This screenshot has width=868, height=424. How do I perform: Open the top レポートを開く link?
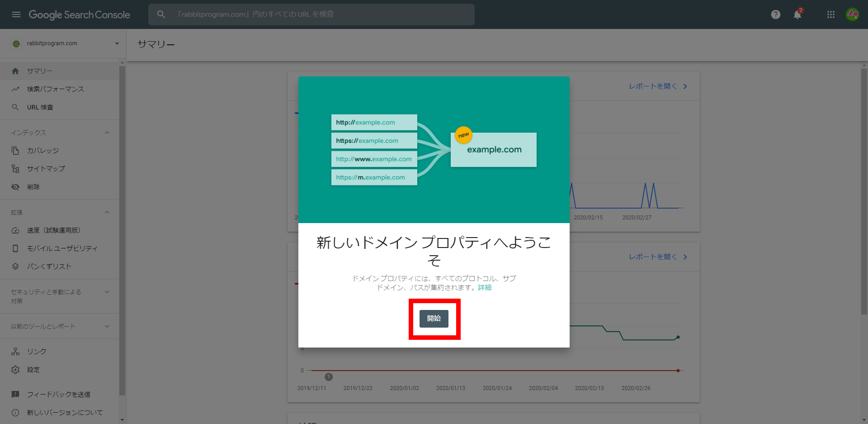658,86
